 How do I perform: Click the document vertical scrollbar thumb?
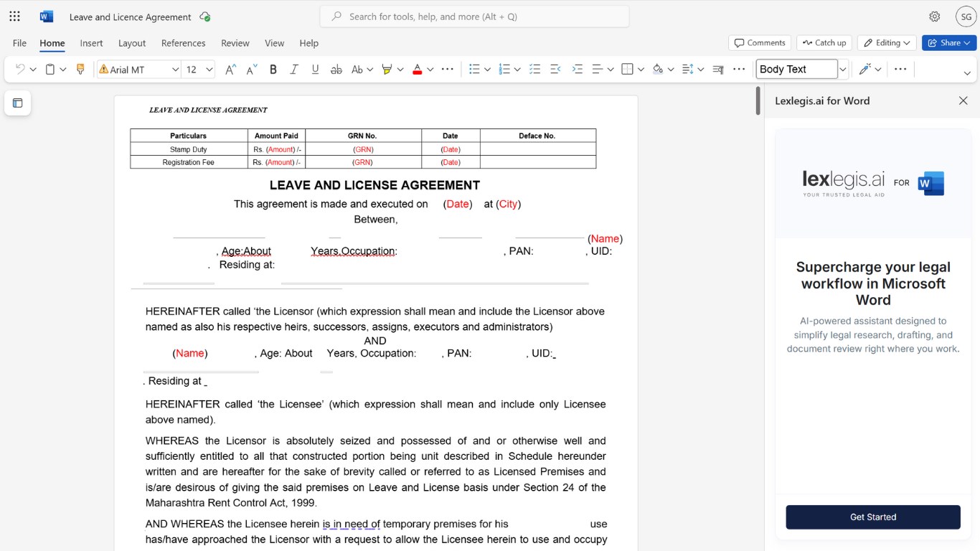point(758,101)
